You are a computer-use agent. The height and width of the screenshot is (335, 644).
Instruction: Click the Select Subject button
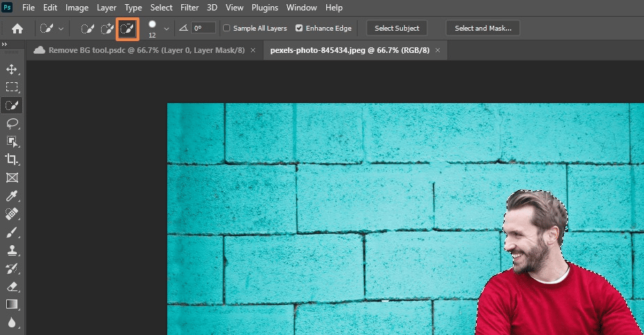(x=397, y=29)
